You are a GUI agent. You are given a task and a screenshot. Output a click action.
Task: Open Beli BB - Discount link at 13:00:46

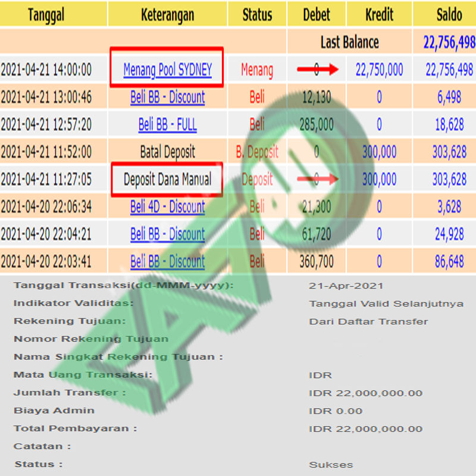click(168, 97)
